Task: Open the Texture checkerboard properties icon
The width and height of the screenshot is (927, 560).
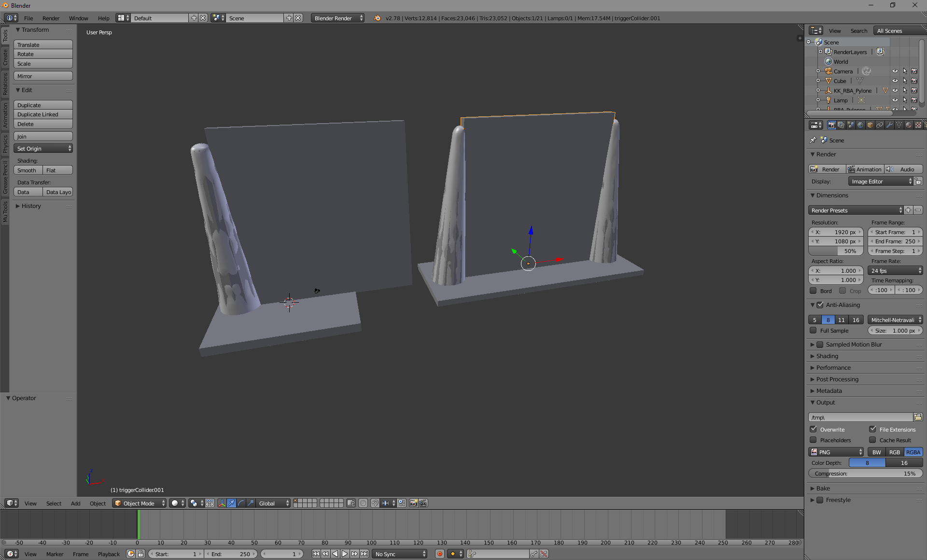Action: [918, 125]
